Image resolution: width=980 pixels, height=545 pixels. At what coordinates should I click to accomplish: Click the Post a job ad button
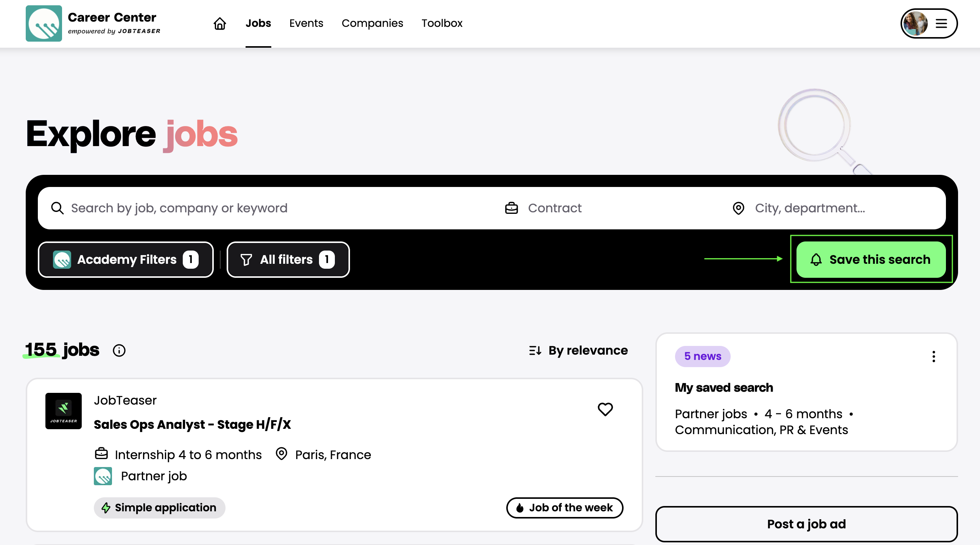pyautogui.click(x=806, y=524)
